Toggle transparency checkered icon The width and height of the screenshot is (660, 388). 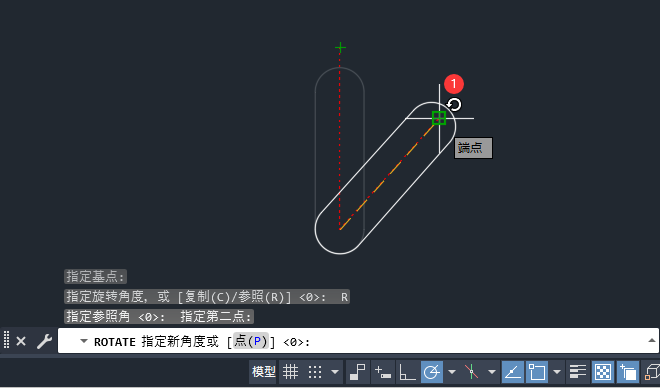pyautogui.click(x=603, y=372)
